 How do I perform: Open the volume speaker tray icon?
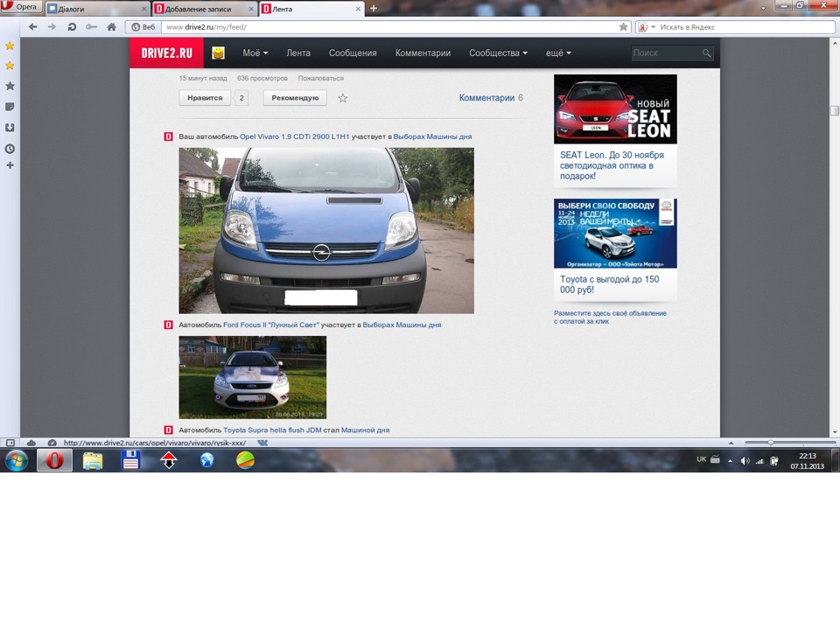[x=745, y=461]
